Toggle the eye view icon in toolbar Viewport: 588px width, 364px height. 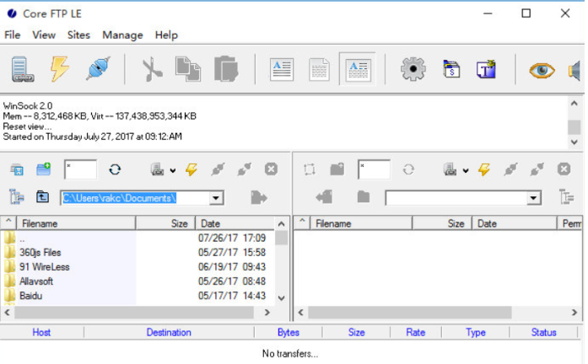[x=542, y=71]
